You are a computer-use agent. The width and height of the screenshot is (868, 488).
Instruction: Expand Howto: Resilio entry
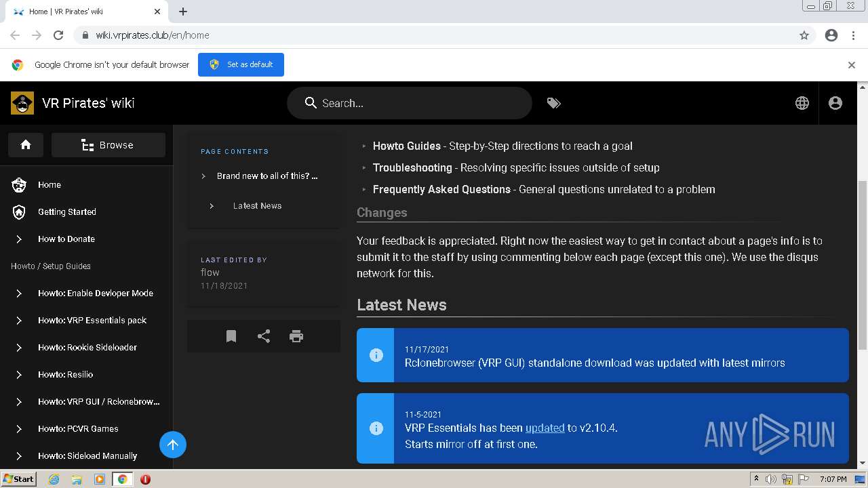click(19, 374)
